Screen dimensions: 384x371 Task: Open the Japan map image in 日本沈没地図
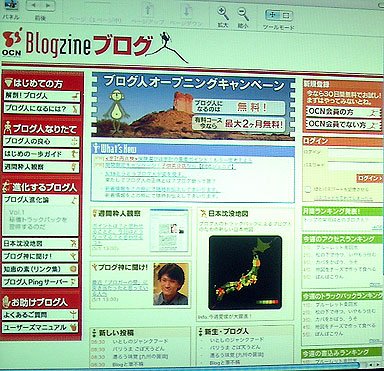[245, 273]
